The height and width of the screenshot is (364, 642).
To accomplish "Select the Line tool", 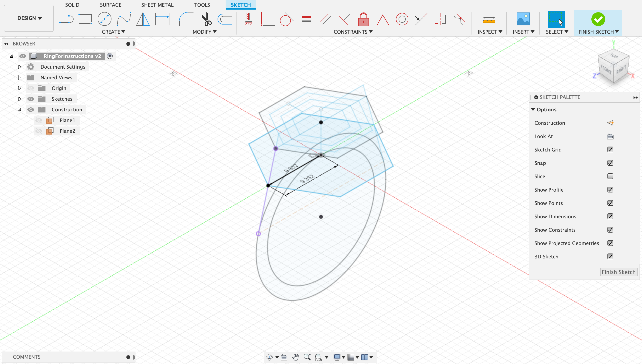I will click(x=66, y=19).
